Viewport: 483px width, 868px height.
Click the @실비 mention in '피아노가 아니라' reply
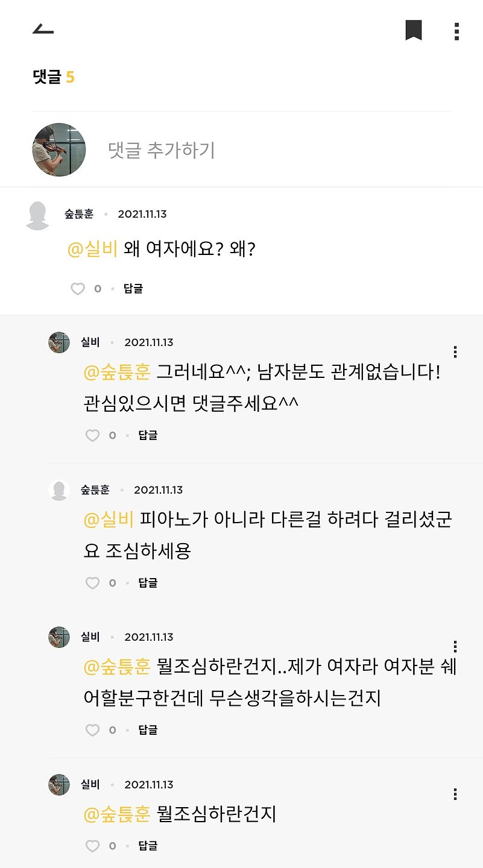click(109, 519)
